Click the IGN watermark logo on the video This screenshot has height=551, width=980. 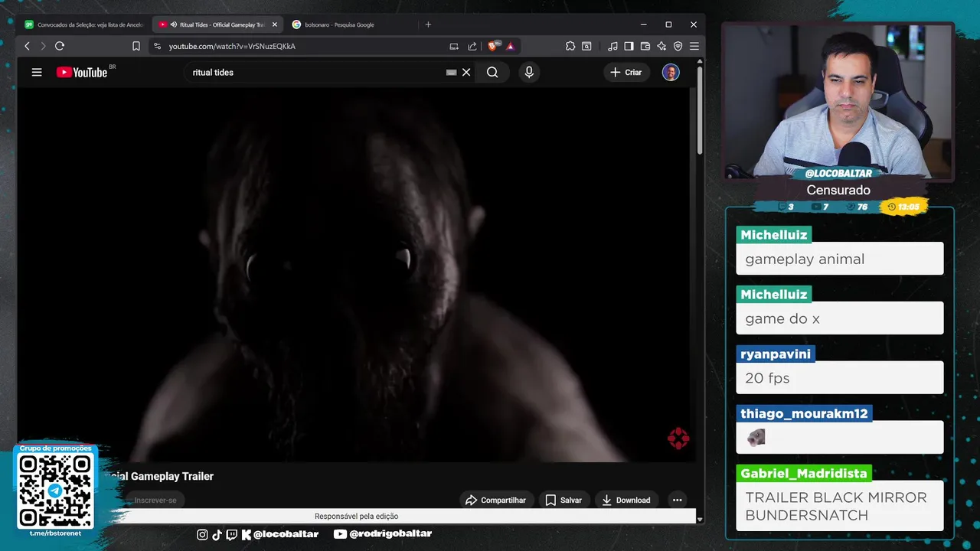coord(678,438)
